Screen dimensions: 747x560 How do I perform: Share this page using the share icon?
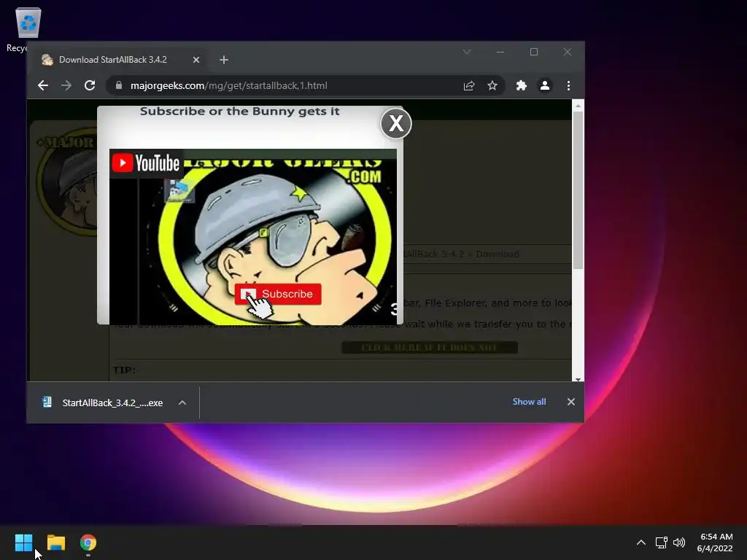pyautogui.click(x=469, y=86)
